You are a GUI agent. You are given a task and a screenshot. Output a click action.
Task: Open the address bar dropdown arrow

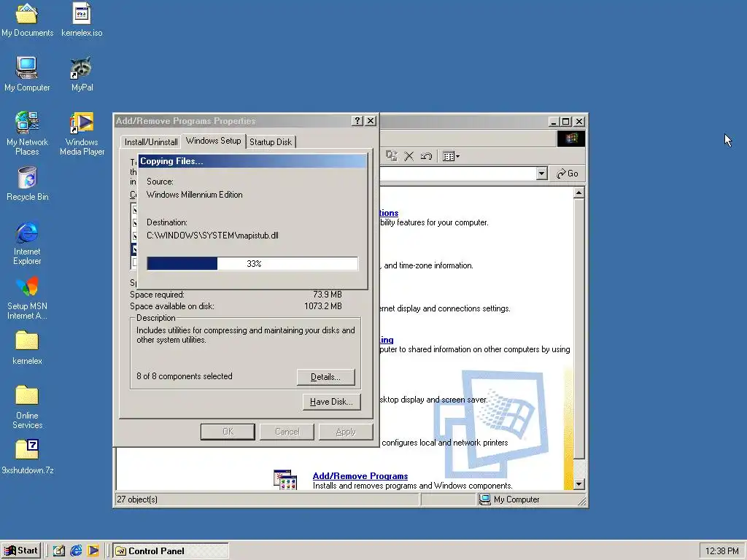click(541, 174)
